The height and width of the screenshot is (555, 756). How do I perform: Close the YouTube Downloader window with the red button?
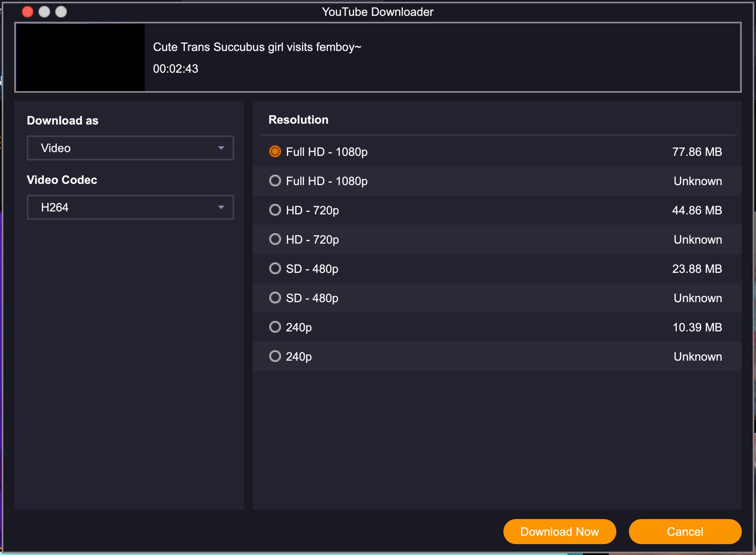[28, 12]
